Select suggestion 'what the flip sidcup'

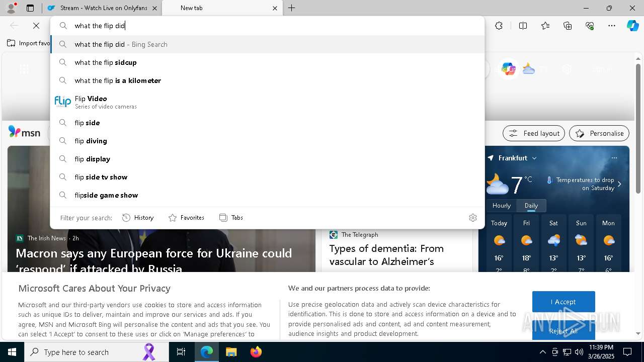coord(267,62)
